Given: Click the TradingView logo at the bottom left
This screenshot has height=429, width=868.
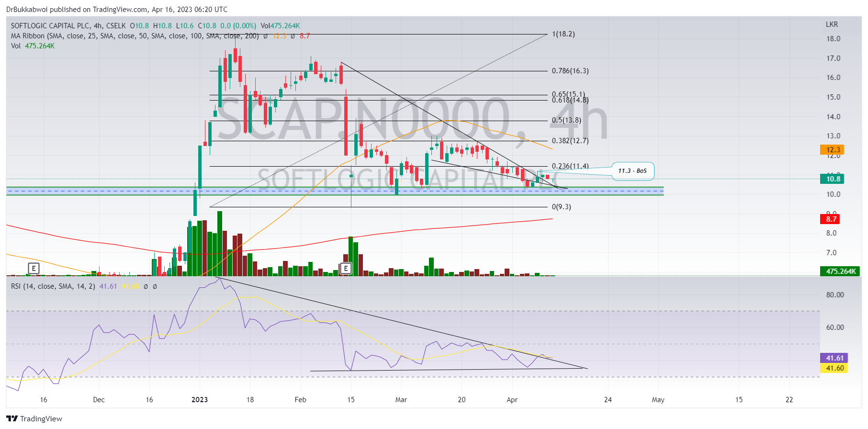Looking at the screenshot, I should click(x=34, y=418).
